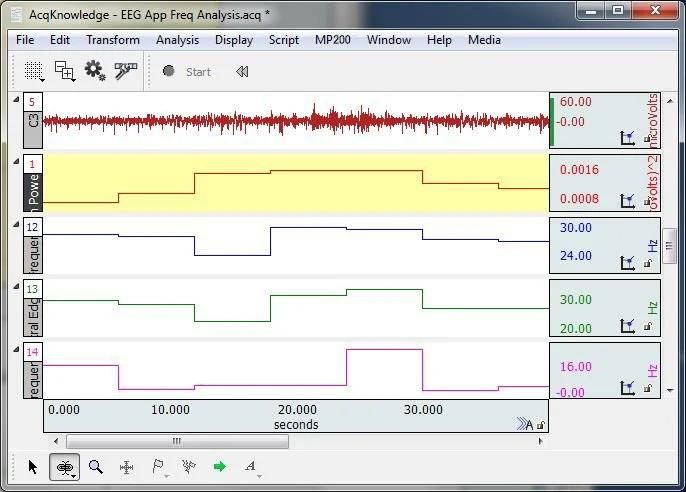Click the horizontal scrollbar thumb

point(176,440)
